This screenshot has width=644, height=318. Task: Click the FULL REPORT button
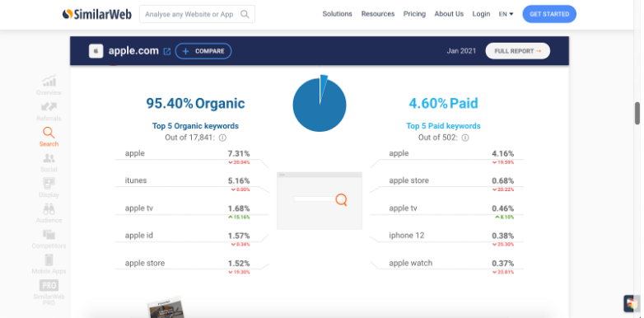pyautogui.click(x=517, y=51)
